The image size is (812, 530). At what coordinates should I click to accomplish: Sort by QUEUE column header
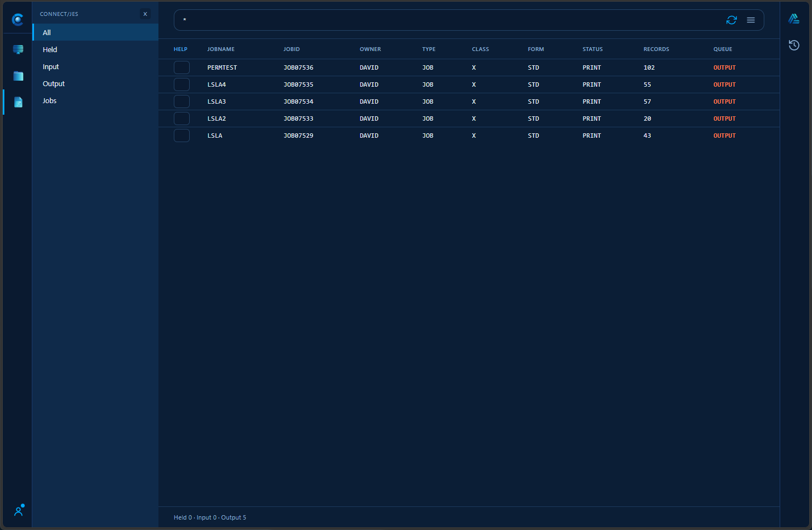coord(723,49)
